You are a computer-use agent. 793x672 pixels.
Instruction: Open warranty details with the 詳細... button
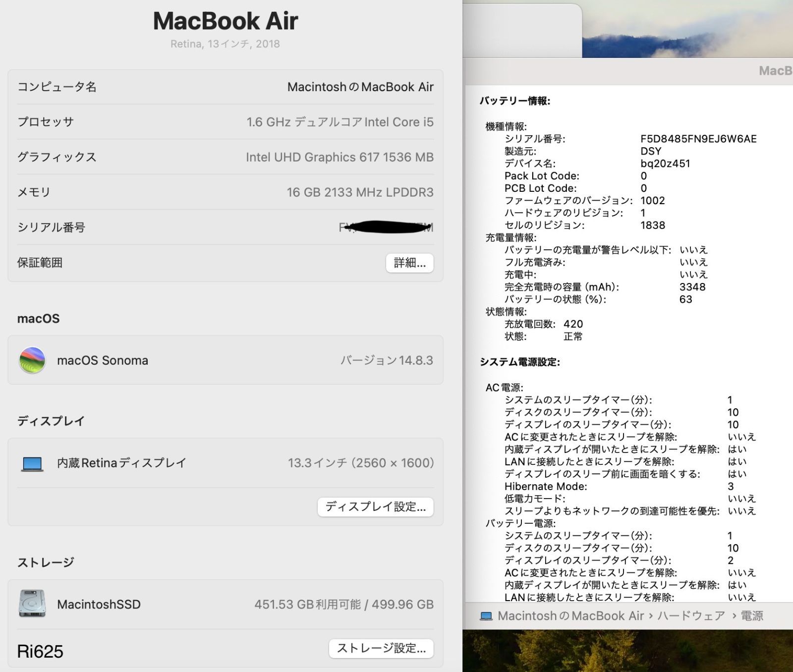click(x=409, y=263)
